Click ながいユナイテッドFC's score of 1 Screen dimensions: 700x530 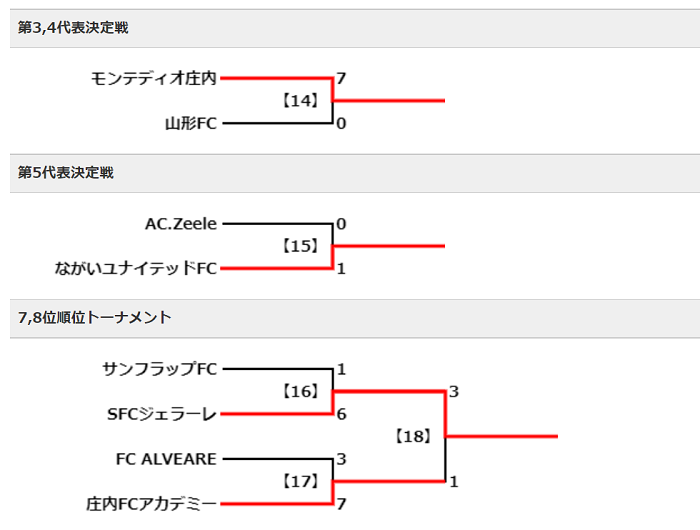pos(341,268)
